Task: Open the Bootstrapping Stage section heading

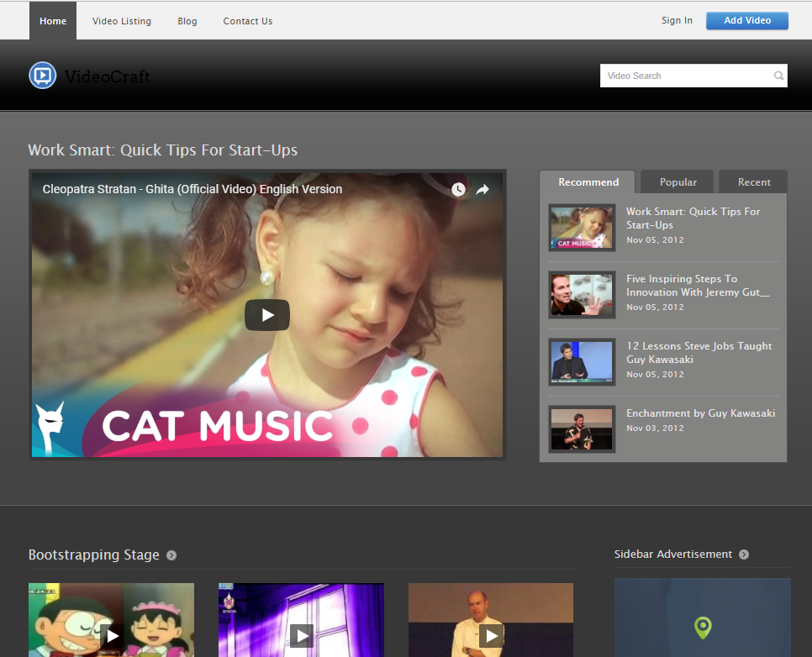Action: pyautogui.click(x=94, y=555)
